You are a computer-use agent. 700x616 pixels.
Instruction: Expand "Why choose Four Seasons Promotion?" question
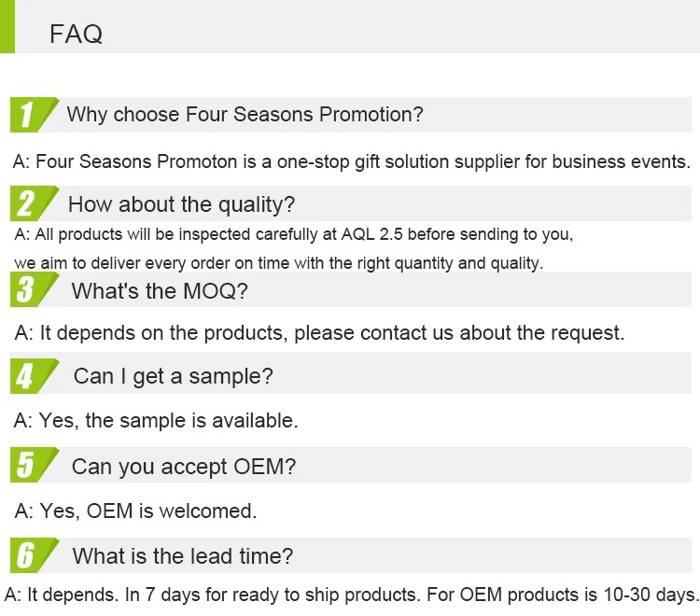tap(245, 115)
